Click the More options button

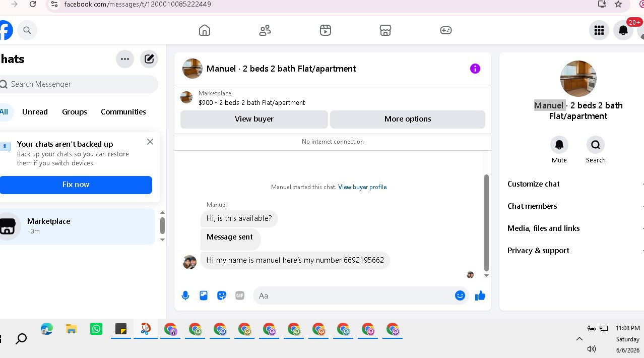[x=408, y=119]
